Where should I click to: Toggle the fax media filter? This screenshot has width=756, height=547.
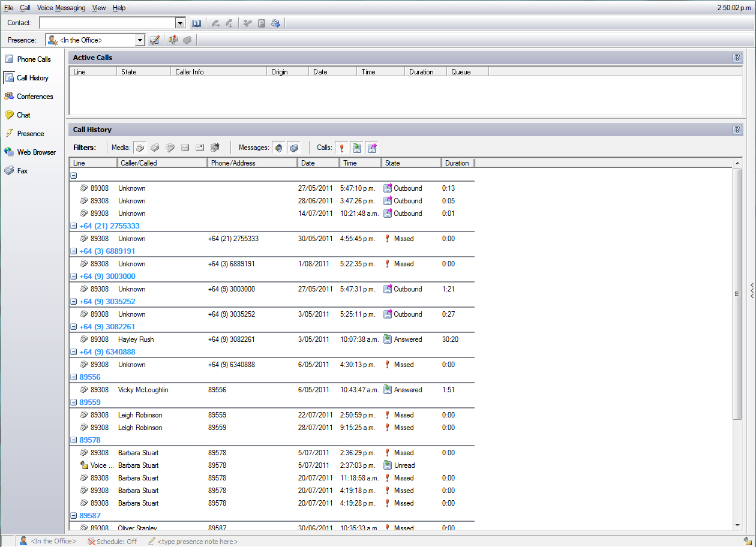click(x=155, y=148)
